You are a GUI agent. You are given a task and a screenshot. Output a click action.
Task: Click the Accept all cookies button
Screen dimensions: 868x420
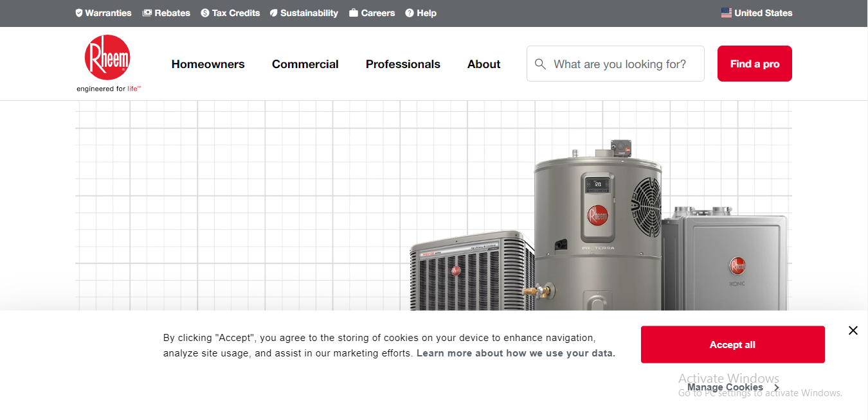(x=733, y=345)
